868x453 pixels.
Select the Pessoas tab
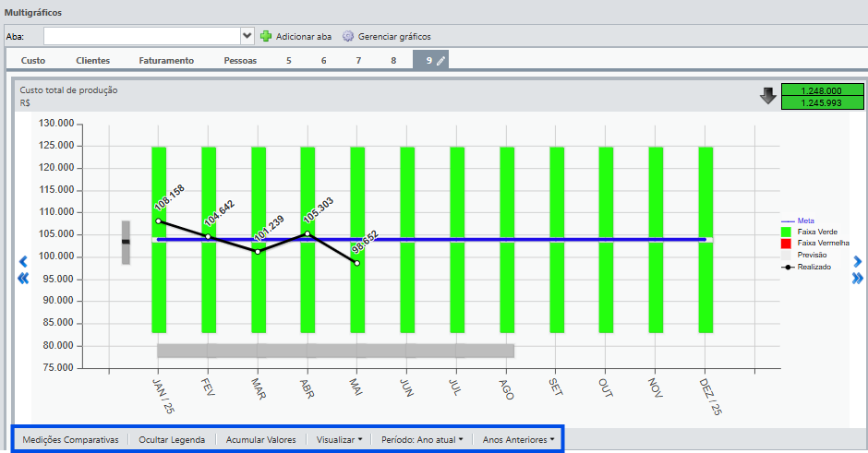tap(240, 60)
